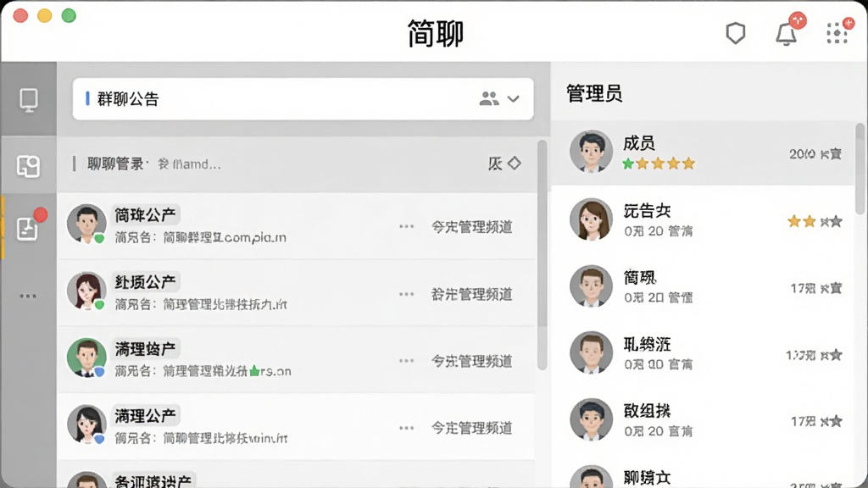Screen dimensions: 868x488
Task: Click the 群聊公告 announcement field
Action: coord(303,99)
